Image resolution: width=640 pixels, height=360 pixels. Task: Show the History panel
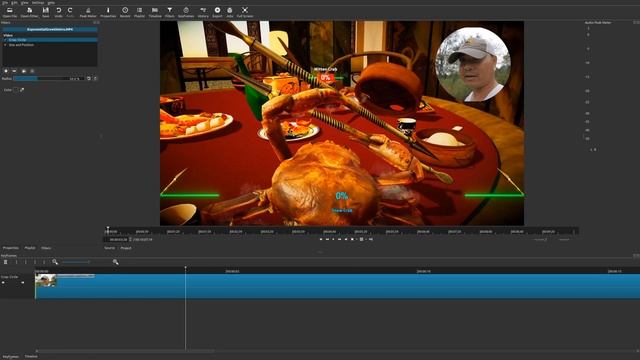(x=203, y=12)
